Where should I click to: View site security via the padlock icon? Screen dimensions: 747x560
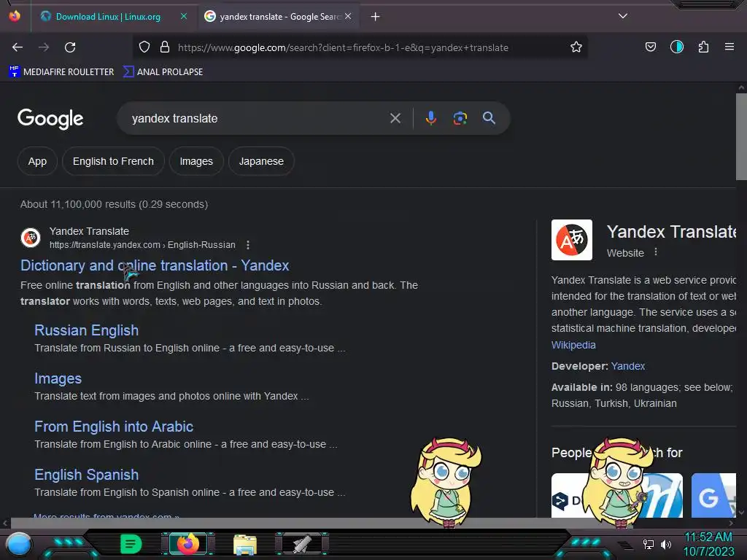(165, 47)
